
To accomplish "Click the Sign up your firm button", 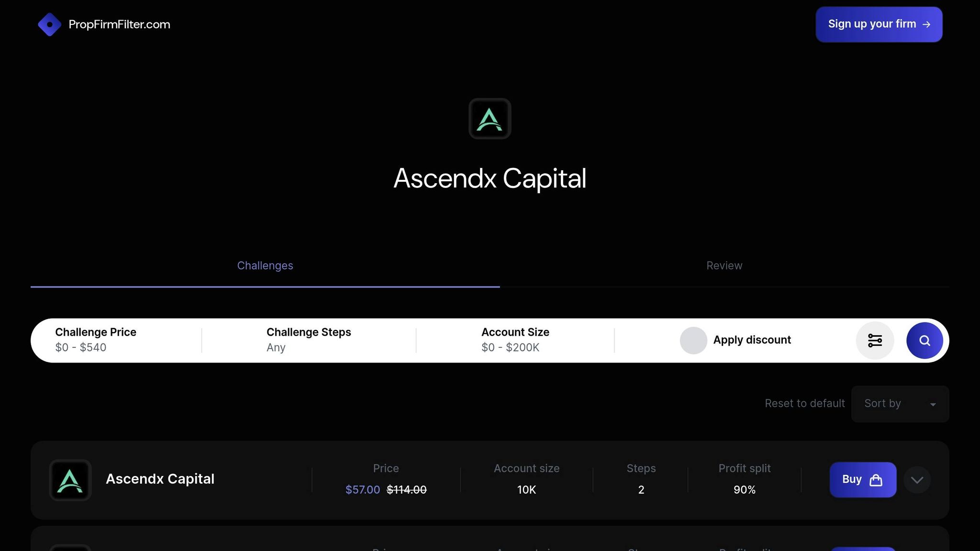I will (x=879, y=24).
